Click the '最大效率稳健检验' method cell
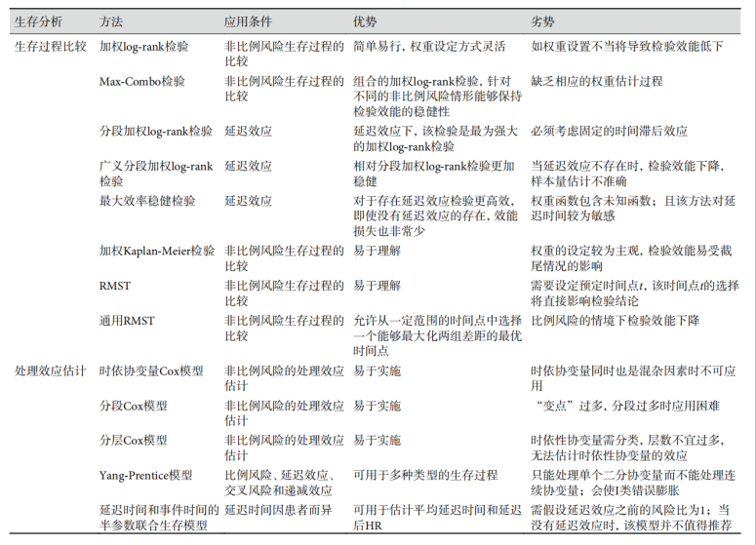Viewport: 756px width, 545px height. click(147, 201)
